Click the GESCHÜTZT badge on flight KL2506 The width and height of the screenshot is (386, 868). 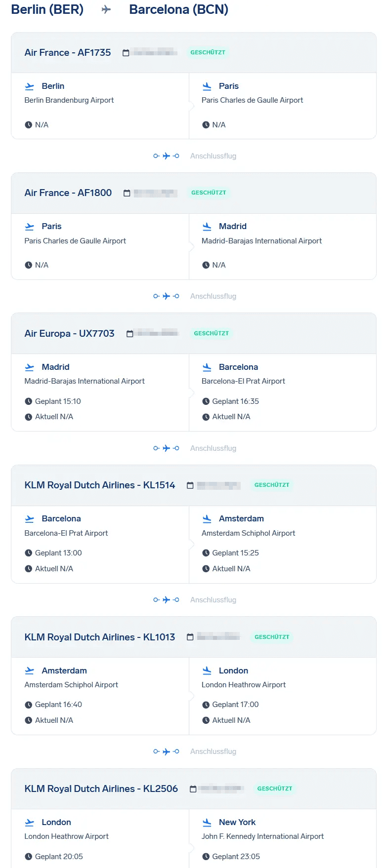[275, 789]
